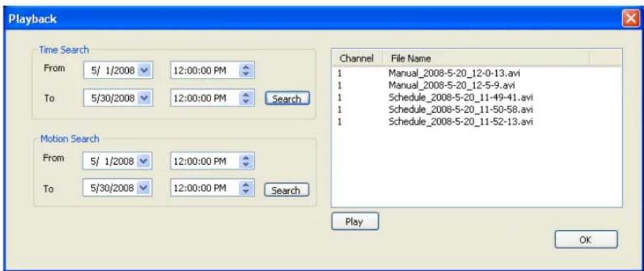Select file Schedule_2008-5-20_11-52-13.avi

(460, 122)
